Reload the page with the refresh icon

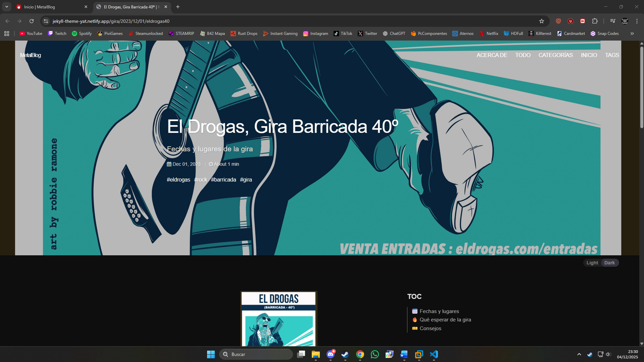[x=32, y=21]
